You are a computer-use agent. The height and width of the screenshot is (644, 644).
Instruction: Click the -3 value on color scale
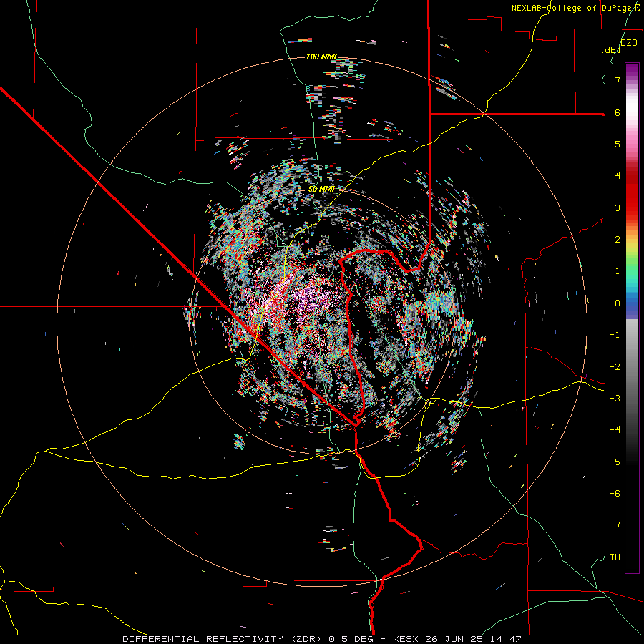pos(615,399)
